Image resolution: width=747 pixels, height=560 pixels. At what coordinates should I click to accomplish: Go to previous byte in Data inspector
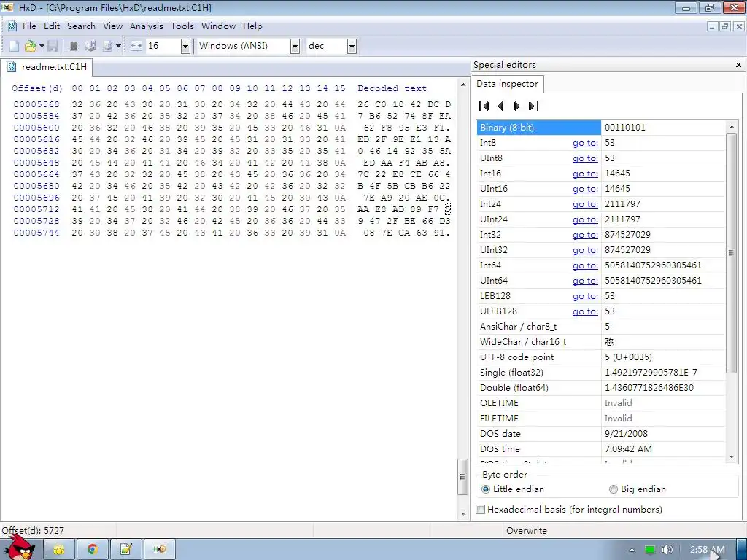[500, 106]
